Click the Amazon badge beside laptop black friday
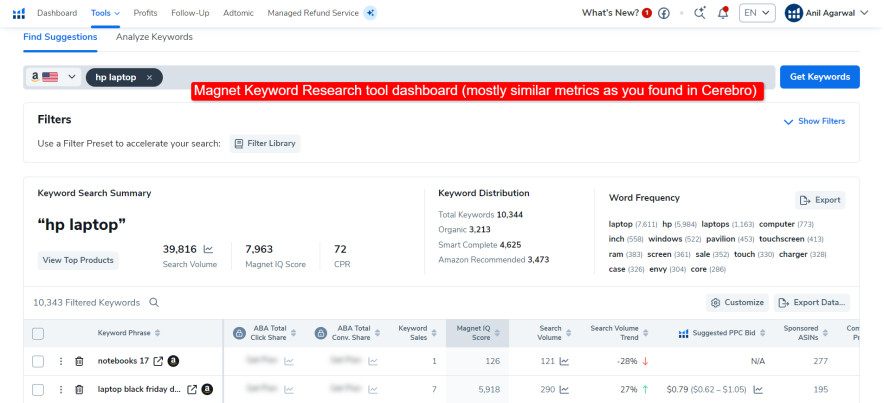The image size is (884, 403). 207,389
